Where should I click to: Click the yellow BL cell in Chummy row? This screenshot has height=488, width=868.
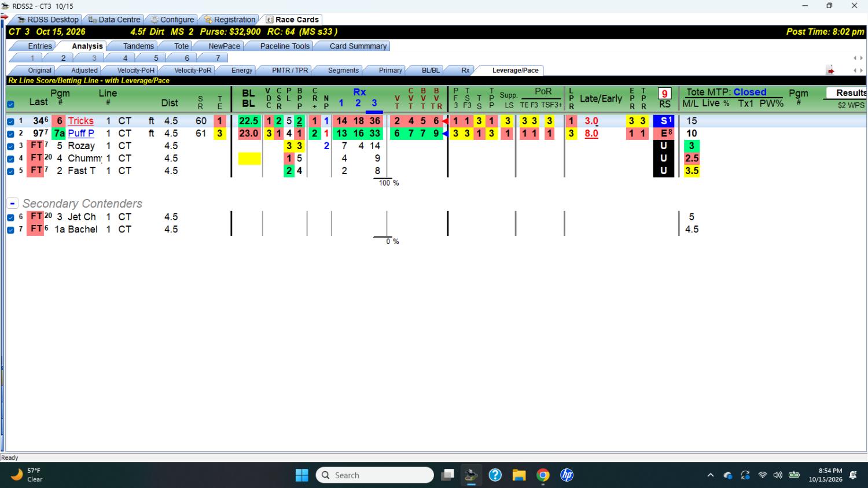(249, 158)
